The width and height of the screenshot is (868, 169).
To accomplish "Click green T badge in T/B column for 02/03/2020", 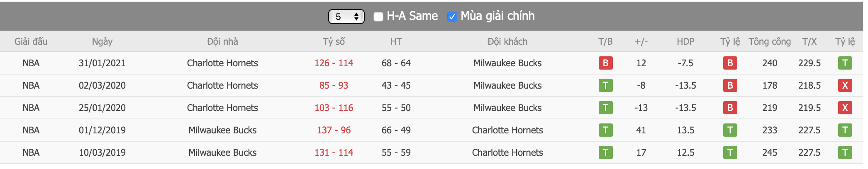I will click(x=605, y=85).
